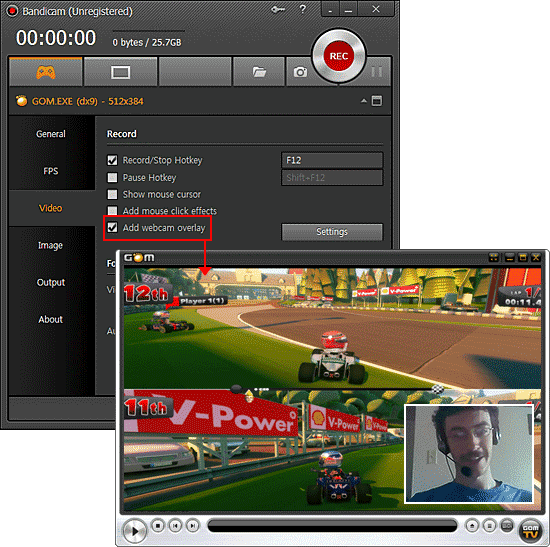
Task: Maximize the GOM player window
Action: coord(523,258)
